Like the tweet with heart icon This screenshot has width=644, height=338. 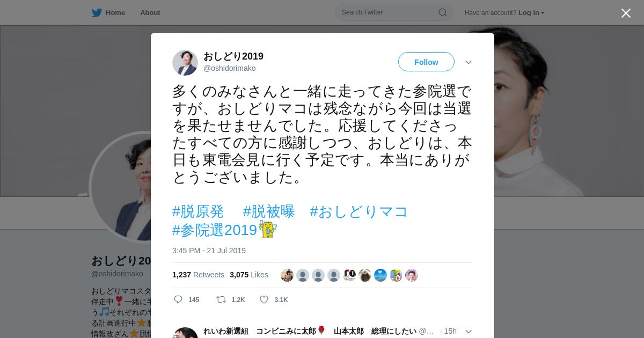[264, 299]
